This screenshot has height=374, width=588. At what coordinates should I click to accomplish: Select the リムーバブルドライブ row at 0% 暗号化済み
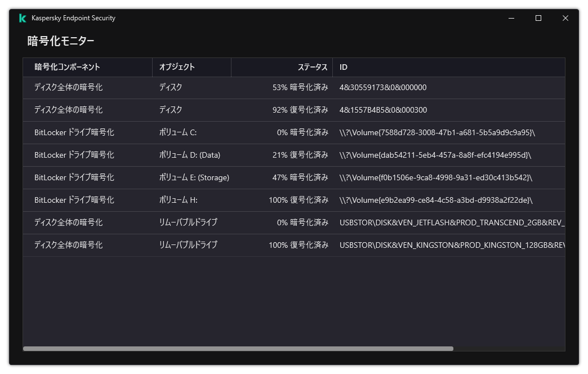coord(169,222)
